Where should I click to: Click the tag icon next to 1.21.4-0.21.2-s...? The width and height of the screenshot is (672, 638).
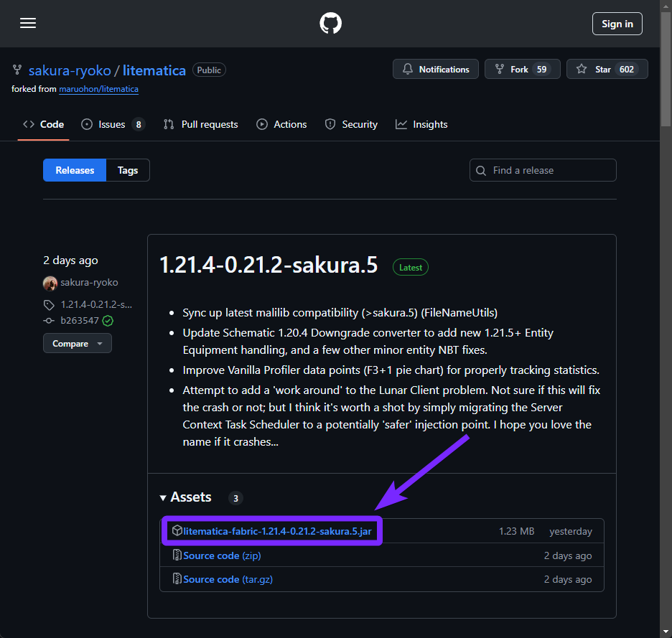49,304
